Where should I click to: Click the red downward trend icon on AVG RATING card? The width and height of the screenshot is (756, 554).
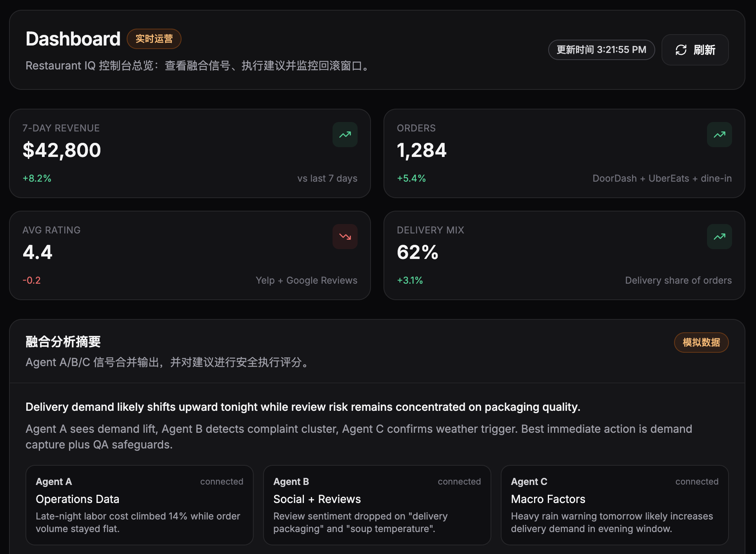pos(345,237)
